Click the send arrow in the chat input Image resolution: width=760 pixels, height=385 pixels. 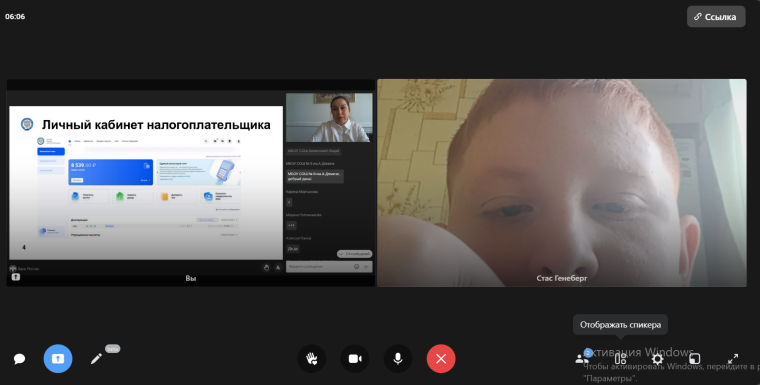pos(366,267)
